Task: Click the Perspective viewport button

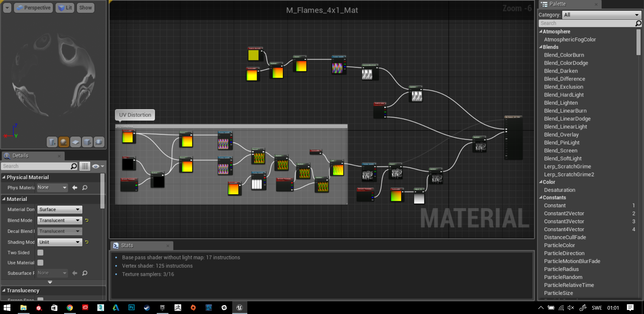Action: pos(34,8)
